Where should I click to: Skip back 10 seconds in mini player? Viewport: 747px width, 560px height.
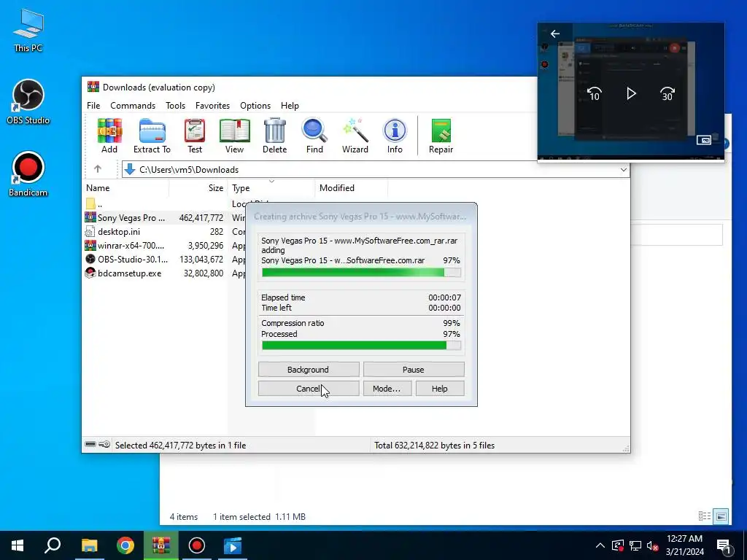point(594,94)
